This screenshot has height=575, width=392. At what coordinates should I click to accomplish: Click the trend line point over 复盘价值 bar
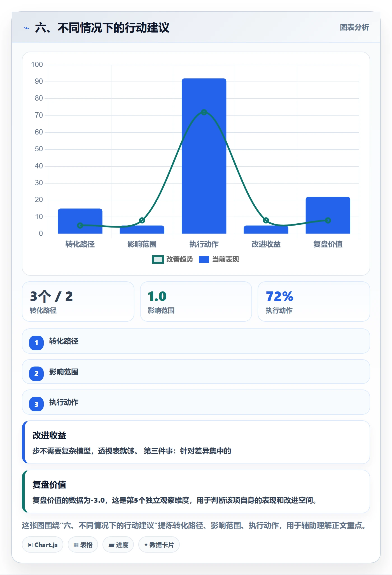[x=328, y=220]
